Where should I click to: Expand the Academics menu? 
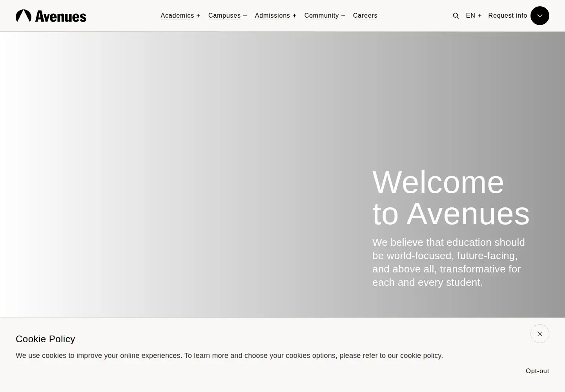coord(180,16)
